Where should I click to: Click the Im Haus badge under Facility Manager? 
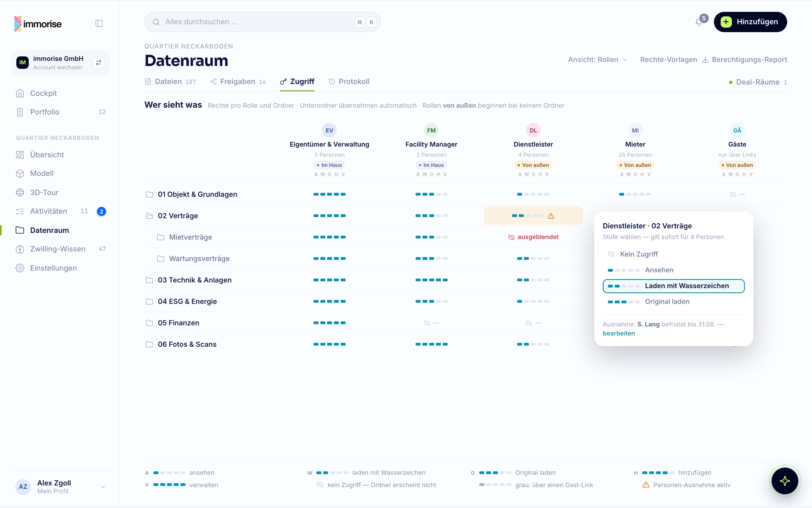click(x=431, y=165)
